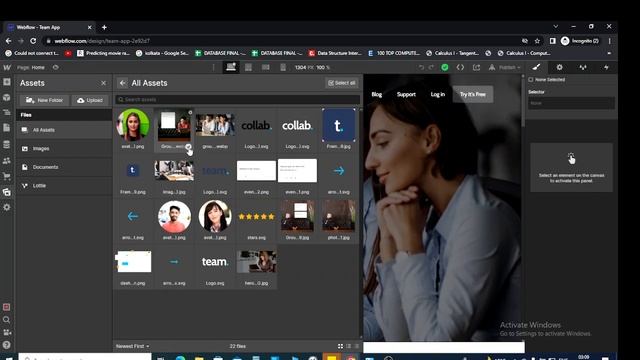Click the share project icon
The image size is (640, 360).
476,67
